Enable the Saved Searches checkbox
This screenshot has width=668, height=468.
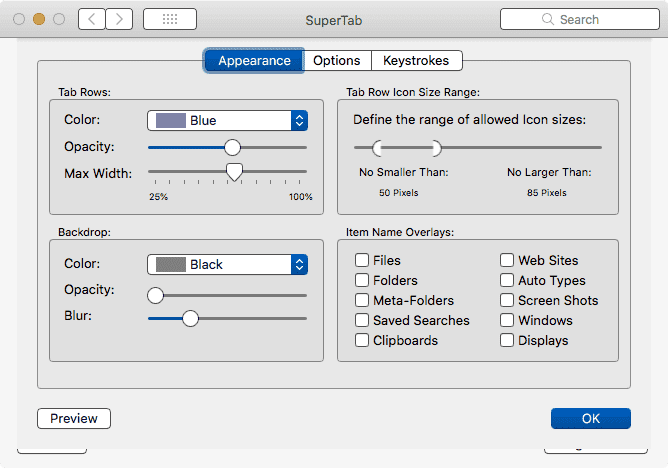click(x=362, y=320)
